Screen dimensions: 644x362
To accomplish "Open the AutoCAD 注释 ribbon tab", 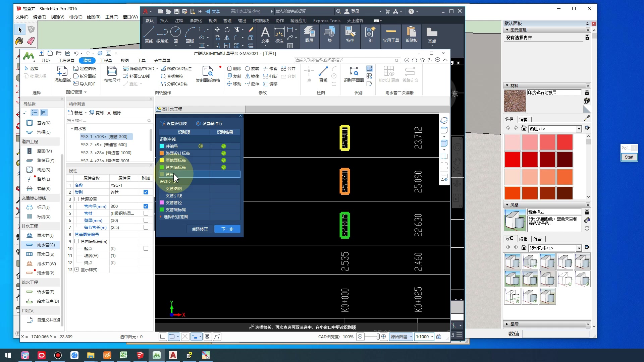I will pos(179,20).
